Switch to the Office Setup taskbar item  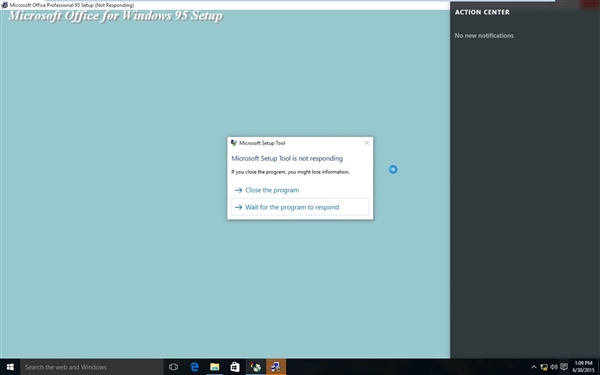[255, 367]
